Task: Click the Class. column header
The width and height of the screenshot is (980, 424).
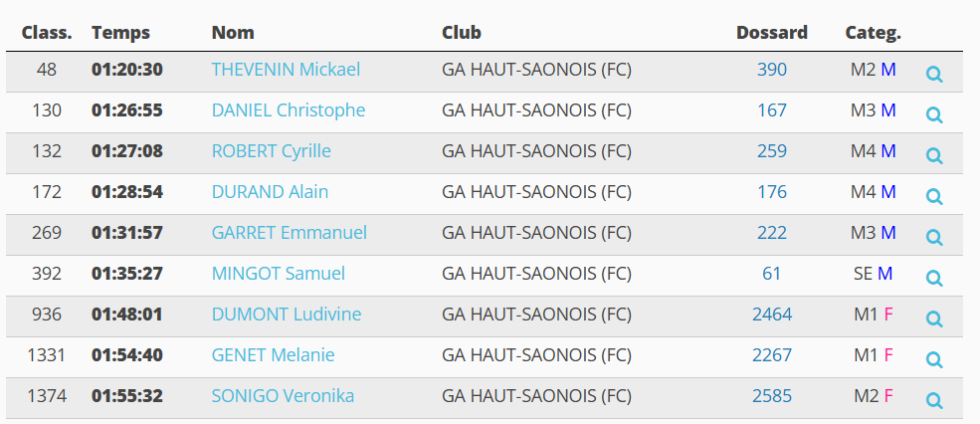Action: pyautogui.click(x=47, y=33)
